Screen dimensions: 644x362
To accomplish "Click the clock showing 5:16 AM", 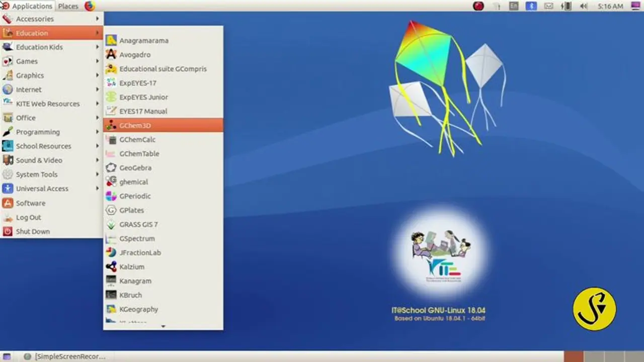I will pyautogui.click(x=610, y=6).
